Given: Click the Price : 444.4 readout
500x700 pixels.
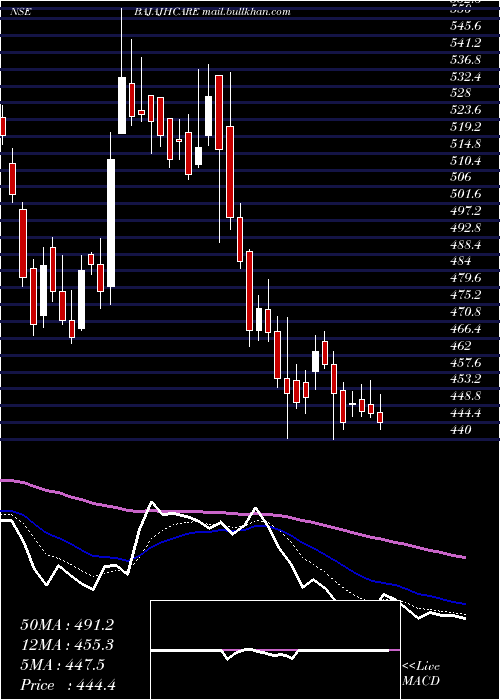Looking at the screenshot, I should (68, 685).
